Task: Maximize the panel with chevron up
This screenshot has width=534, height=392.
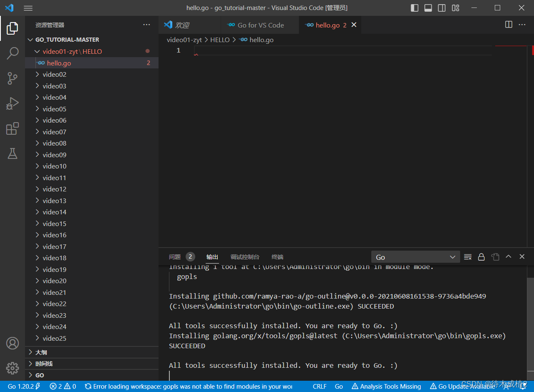Action: coord(508,257)
